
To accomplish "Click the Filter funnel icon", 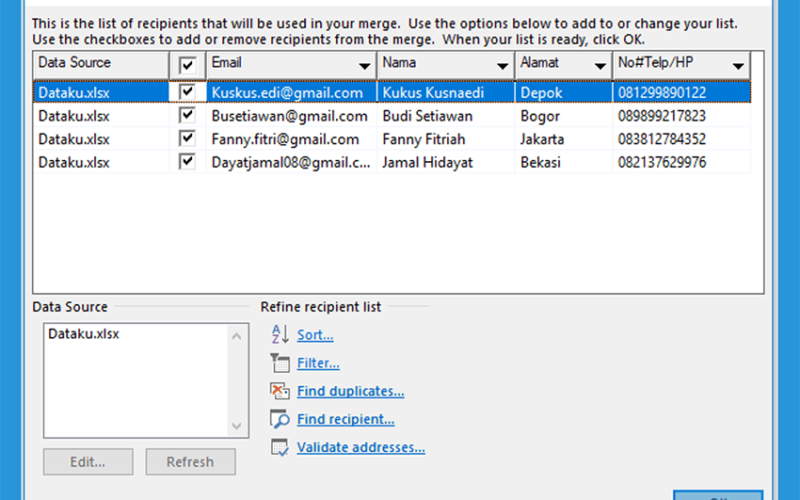I will pyautogui.click(x=280, y=363).
